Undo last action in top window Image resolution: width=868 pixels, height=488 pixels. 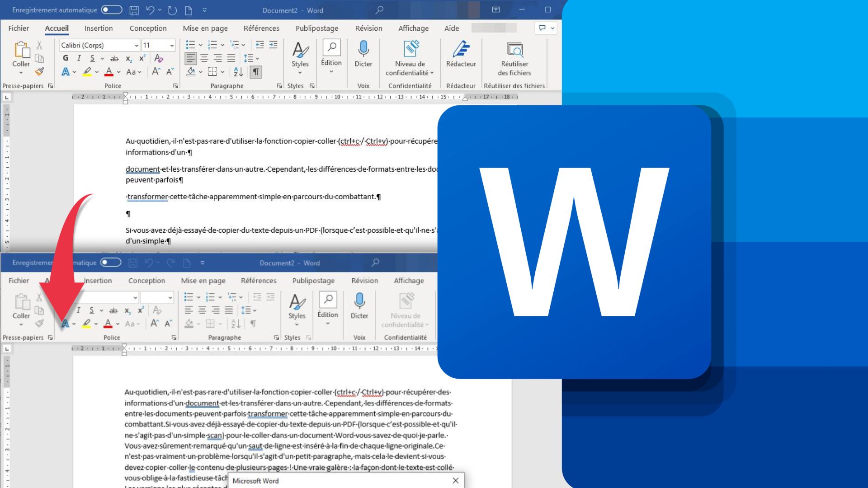pos(150,10)
